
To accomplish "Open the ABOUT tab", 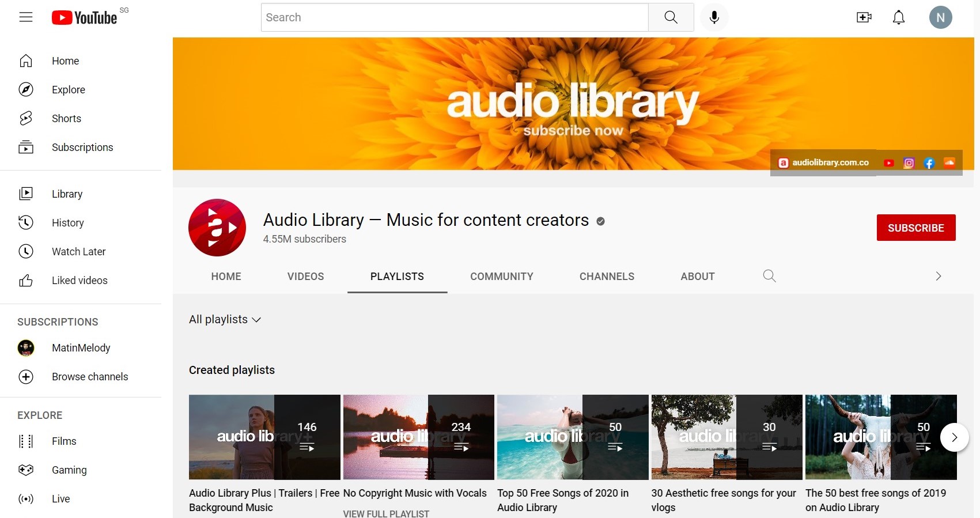I will point(697,277).
